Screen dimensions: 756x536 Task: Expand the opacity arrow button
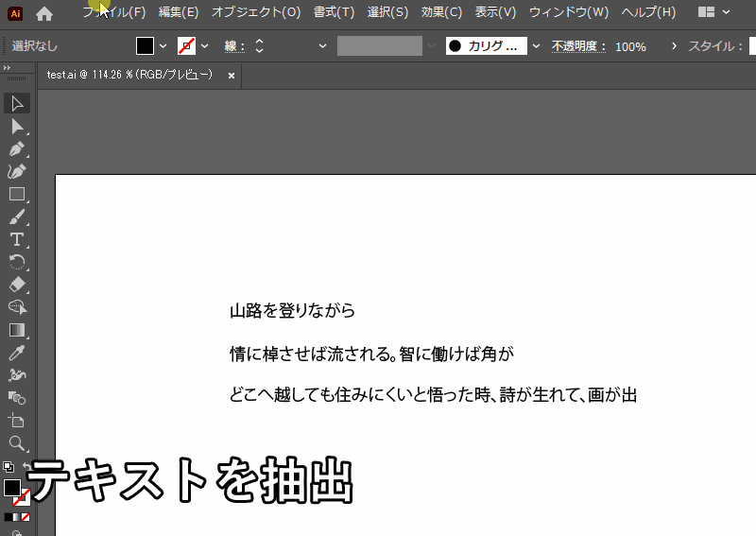pos(674,45)
